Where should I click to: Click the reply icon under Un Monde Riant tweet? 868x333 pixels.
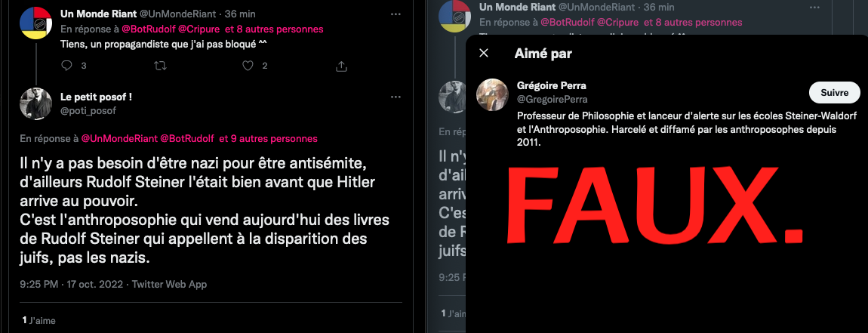(x=66, y=66)
